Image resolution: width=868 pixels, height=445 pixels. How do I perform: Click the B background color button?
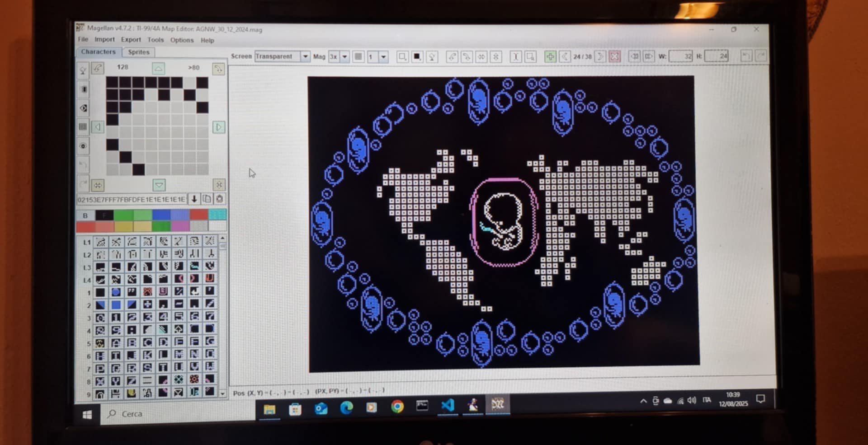point(85,215)
